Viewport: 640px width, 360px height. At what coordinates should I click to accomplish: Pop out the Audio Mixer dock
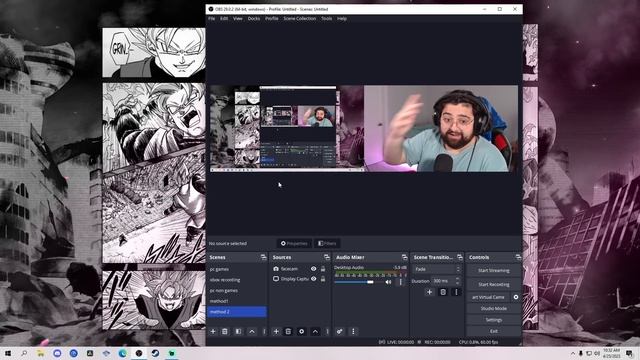(x=404, y=257)
